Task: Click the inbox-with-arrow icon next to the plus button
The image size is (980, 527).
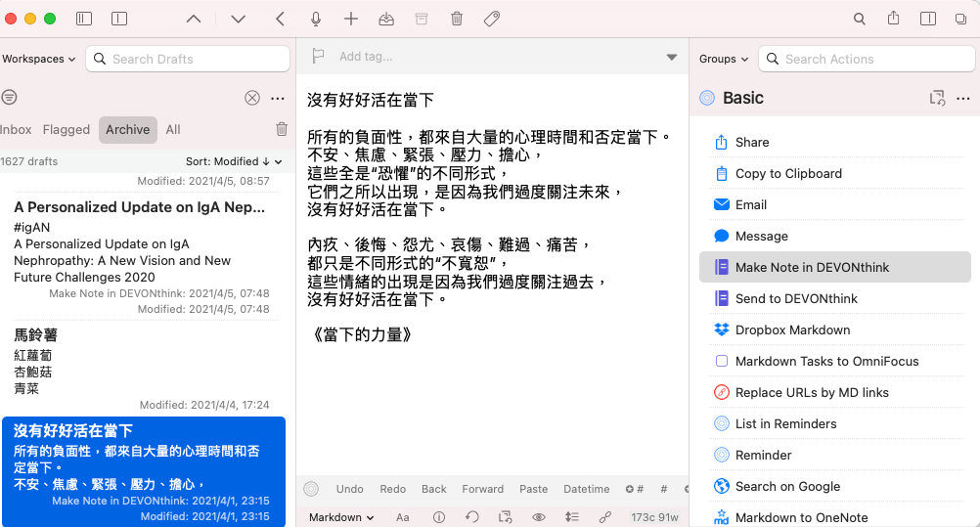Action: pos(386,19)
